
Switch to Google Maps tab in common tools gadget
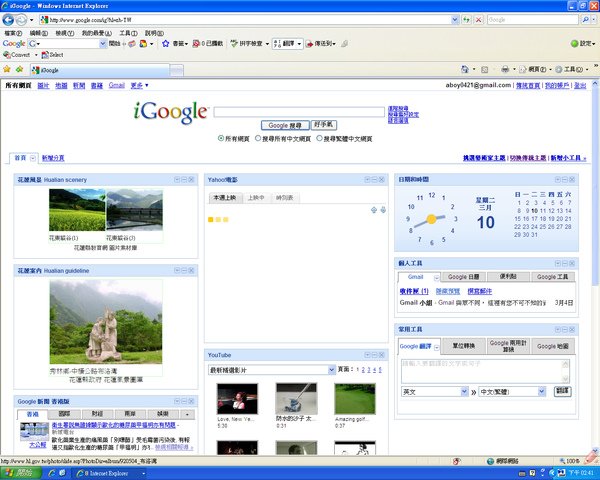coord(553,346)
